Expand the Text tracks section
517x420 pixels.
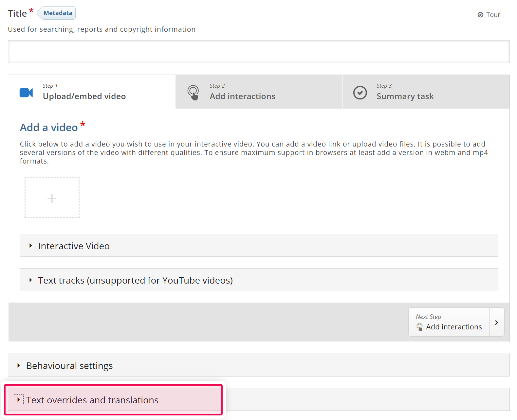[259, 280]
